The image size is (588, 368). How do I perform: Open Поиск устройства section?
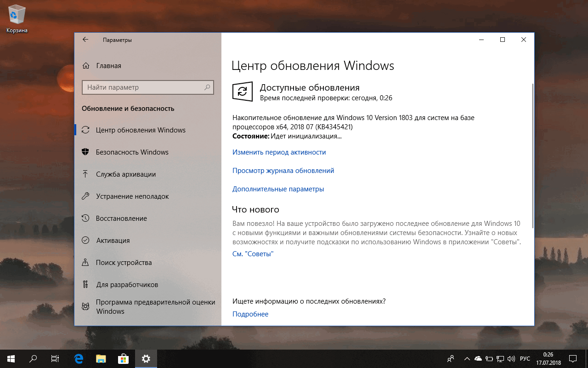123,262
